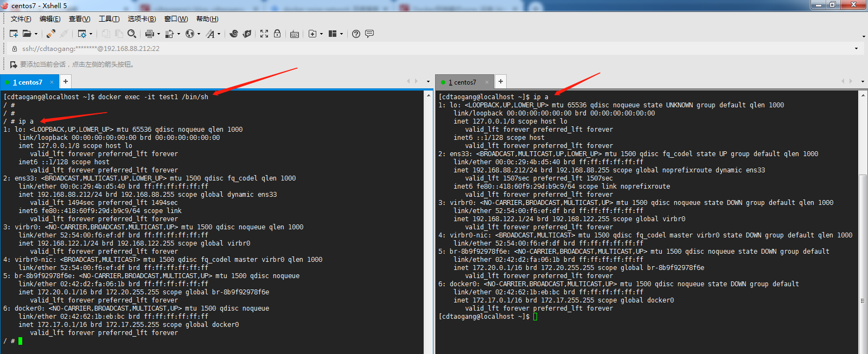The image size is (868, 354).
Task: Click the lock icon in address bar
Action: coord(15,49)
